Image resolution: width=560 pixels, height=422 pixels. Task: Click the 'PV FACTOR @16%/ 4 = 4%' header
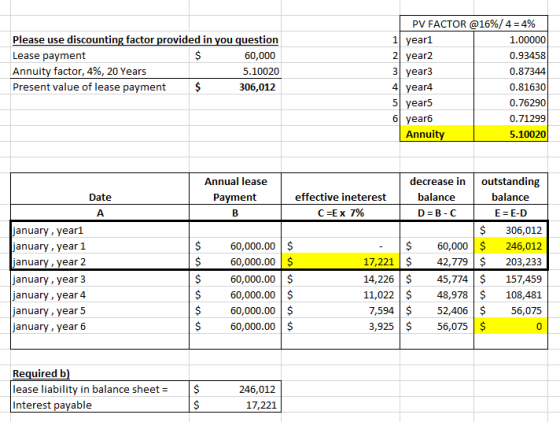[474, 24]
